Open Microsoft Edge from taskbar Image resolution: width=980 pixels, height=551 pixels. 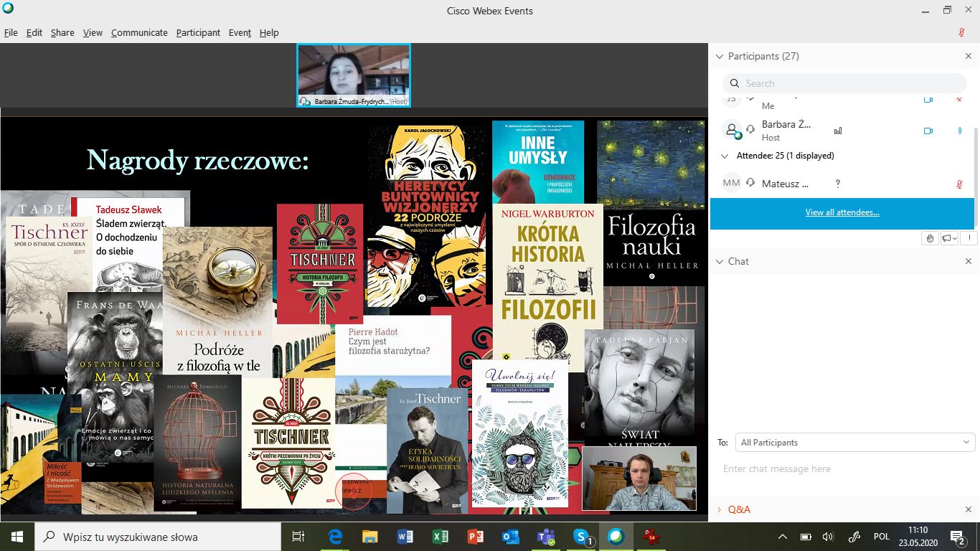(335, 536)
